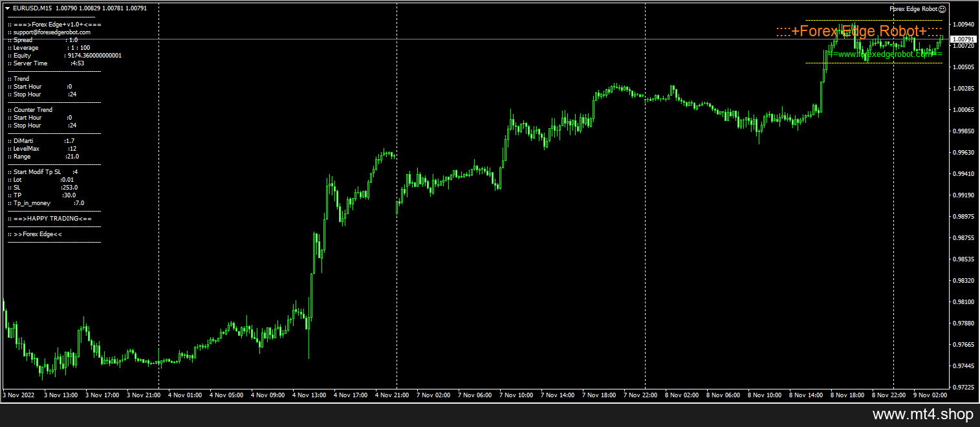
Task: Click the 4 Nov 13:00 time label
Action: [x=309, y=394]
